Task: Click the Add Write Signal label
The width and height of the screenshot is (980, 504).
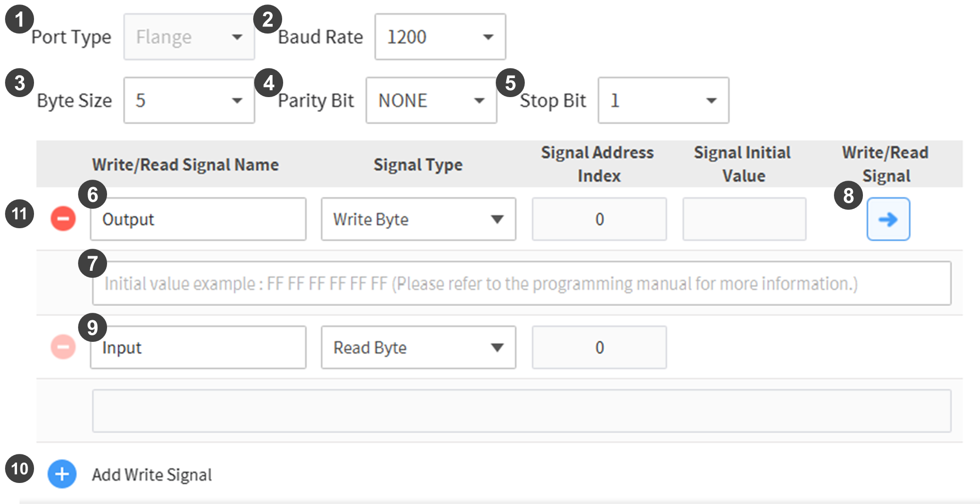Action: coord(151,474)
